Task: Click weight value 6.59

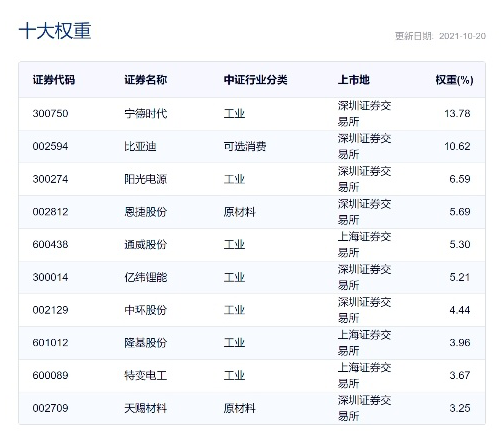Action: pos(460,179)
